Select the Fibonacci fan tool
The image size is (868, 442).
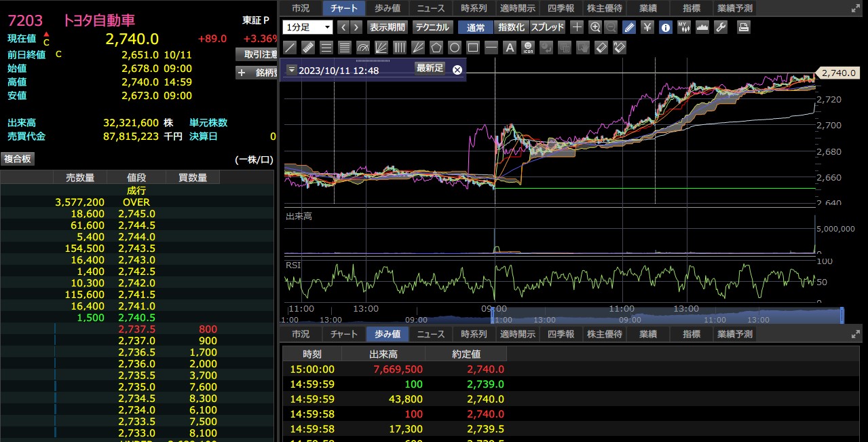381,48
